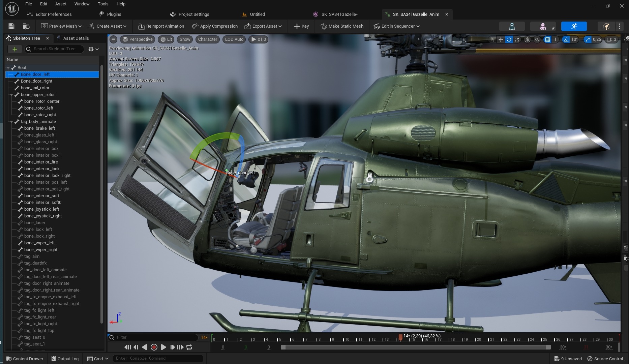Viewport: 629px width, 364px height.
Task: Switch to the Asset Details tab
Action: tap(76, 38)
